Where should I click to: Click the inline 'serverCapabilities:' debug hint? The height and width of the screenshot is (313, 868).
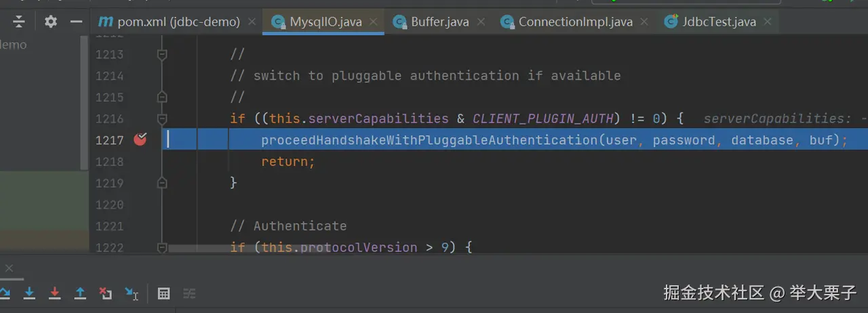[776, 119]
